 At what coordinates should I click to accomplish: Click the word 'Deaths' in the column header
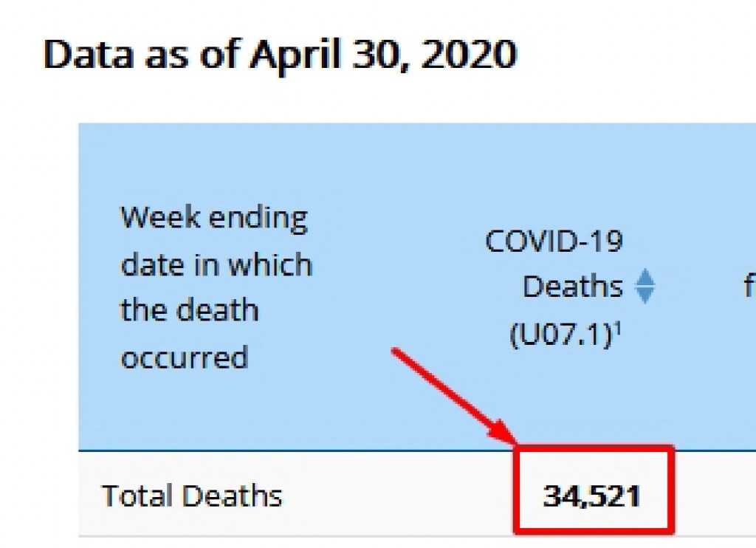(x=572, y=287)
